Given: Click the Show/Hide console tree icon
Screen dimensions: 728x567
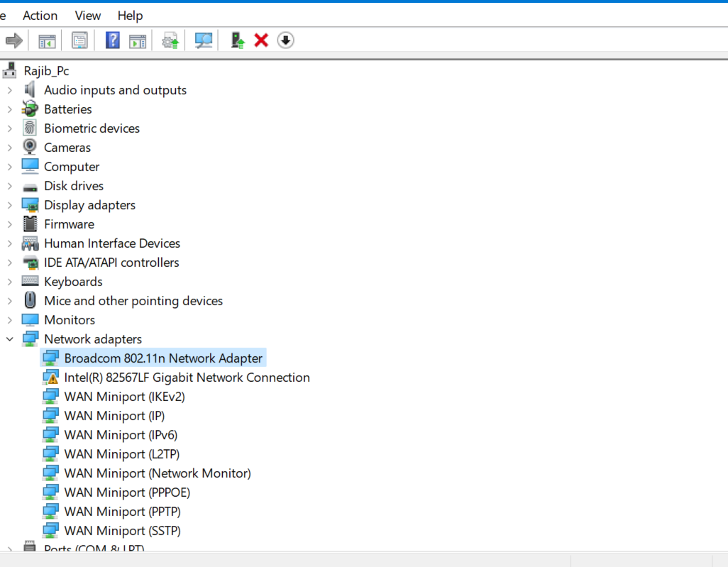Looking at the screenshot, I should coord(47,40).
